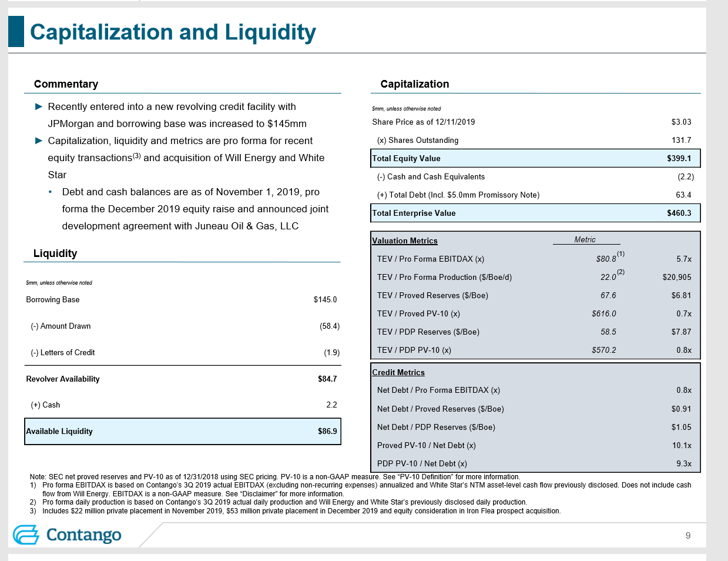
Task: Select the "5.7x" multiple
Action: (x=684, y=259)
